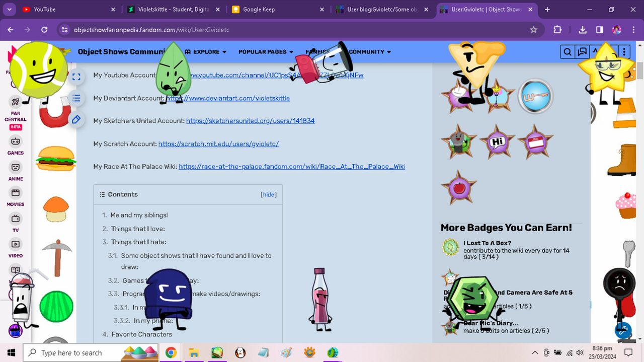Image resolution: width=644 pixels, height=362 pixels.
Task: Open the Windows Start menu
Action: point(11,352)
